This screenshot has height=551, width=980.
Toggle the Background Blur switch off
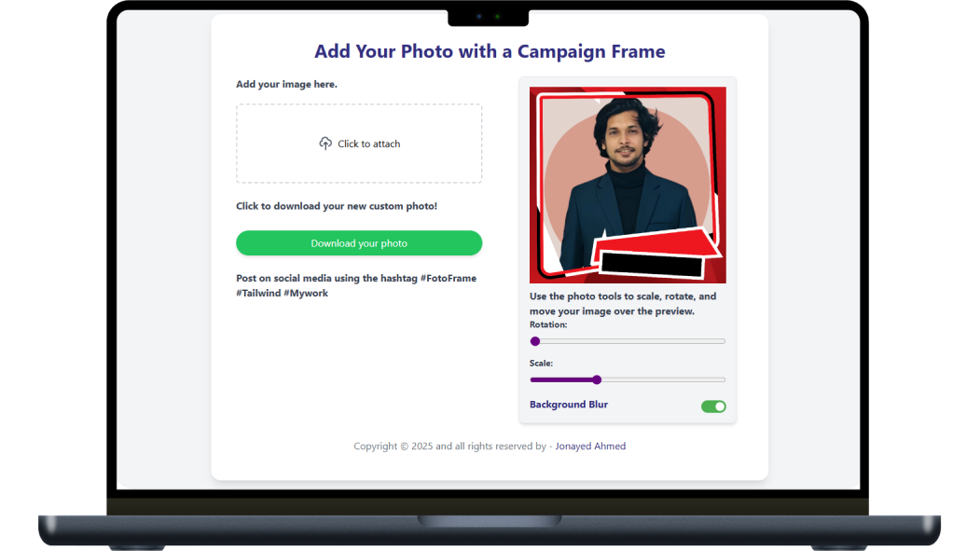[x=713, y=406]
